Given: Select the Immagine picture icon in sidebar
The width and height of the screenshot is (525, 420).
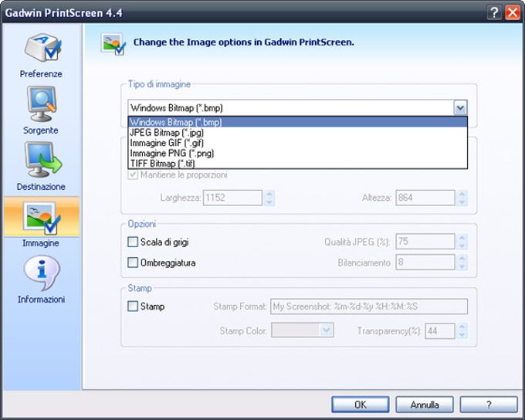Looking at the screenshot, I should click(x=42, y=218).
